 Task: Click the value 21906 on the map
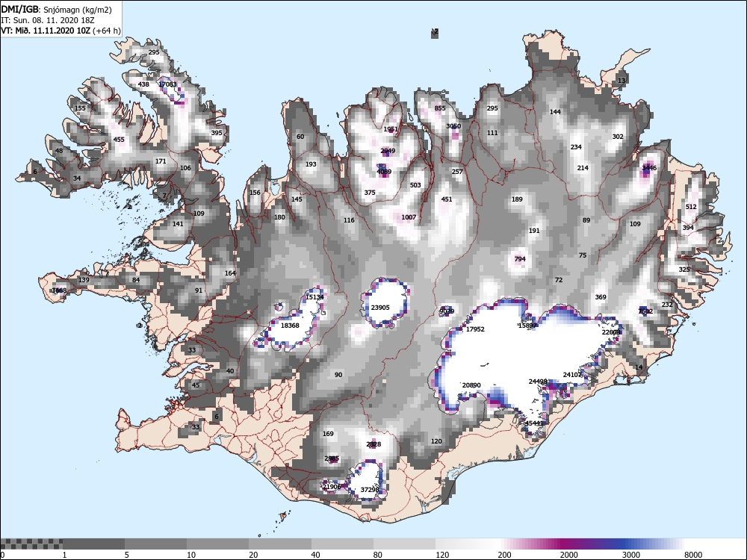(332, 487)
